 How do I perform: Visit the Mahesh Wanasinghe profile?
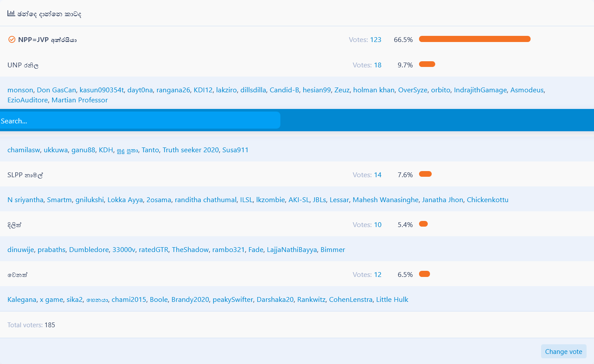[x=386, y=200]
